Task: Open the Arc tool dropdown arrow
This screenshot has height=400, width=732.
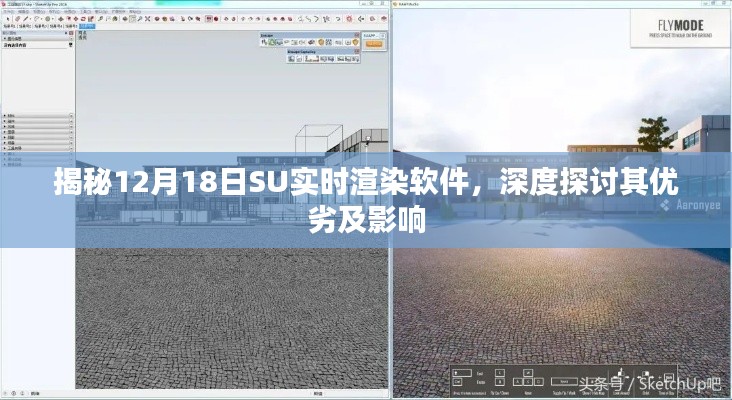Action: 42,19
